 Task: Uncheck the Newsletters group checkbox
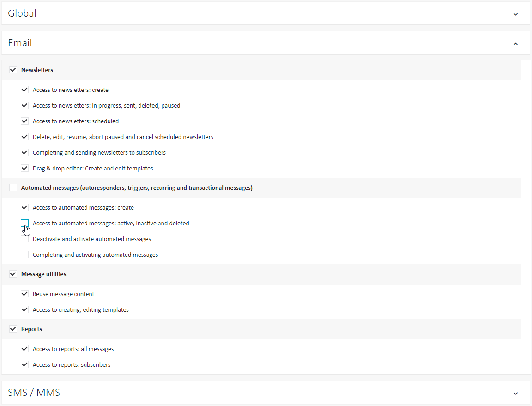click(x=13, y=70)
